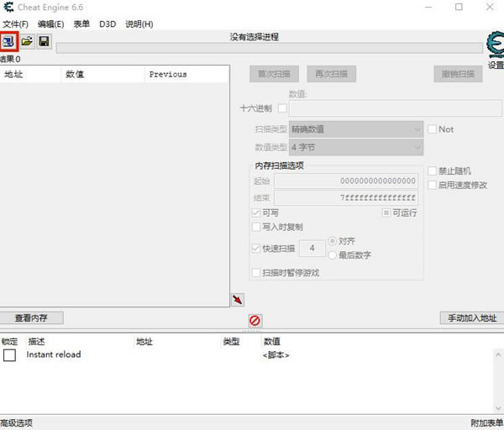The width and height of the screenshot is (504, 430).
Task: Click the open file folder icon
Action: click(27, 40)
